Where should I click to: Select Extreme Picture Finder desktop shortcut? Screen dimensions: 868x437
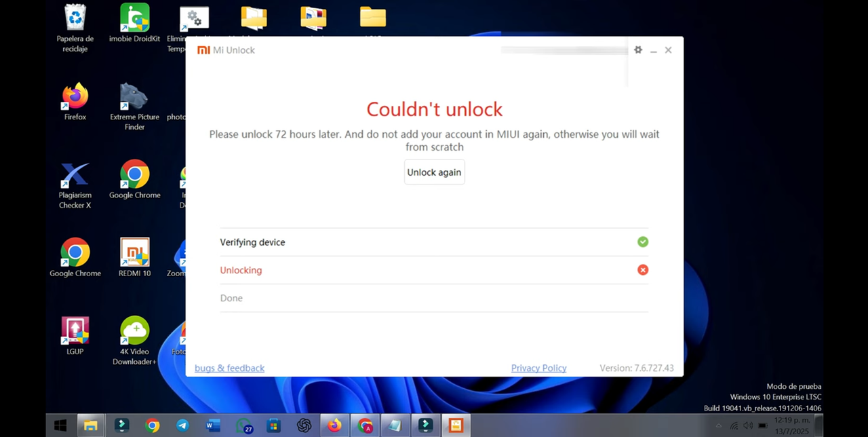pyautogui.click(x=134, y=107)
